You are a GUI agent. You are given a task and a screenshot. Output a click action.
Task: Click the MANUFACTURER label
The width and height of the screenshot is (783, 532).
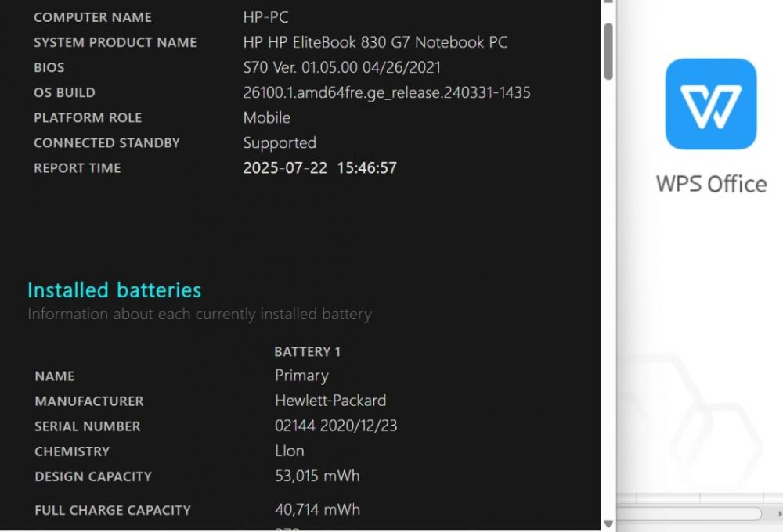[x=89, y=401]
